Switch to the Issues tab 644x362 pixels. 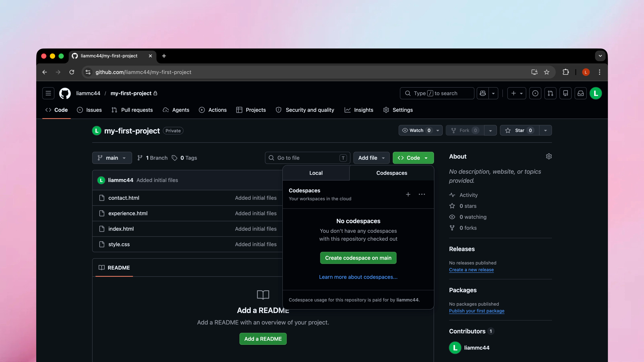(89, 110)
